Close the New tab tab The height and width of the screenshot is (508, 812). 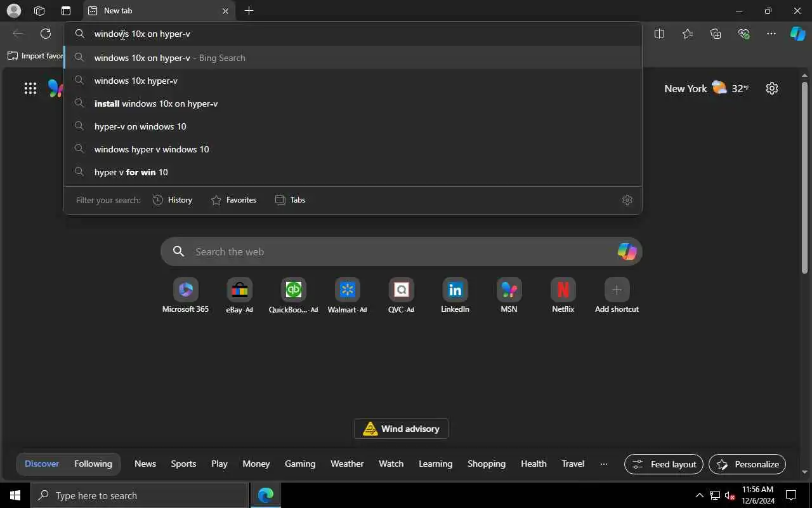point(225,11)
